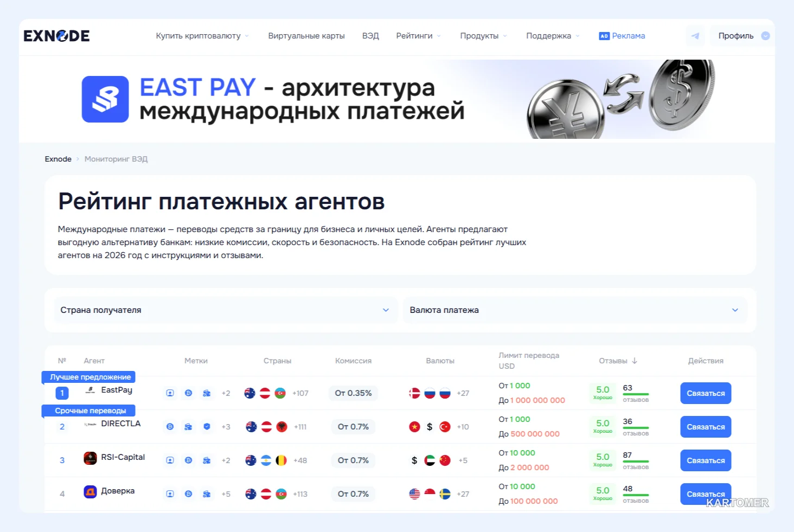Image resolution: width=794 pixels, height=532 pixels.
Task: Click the USA flag in Доверка currencies
Action: (414, 494)
